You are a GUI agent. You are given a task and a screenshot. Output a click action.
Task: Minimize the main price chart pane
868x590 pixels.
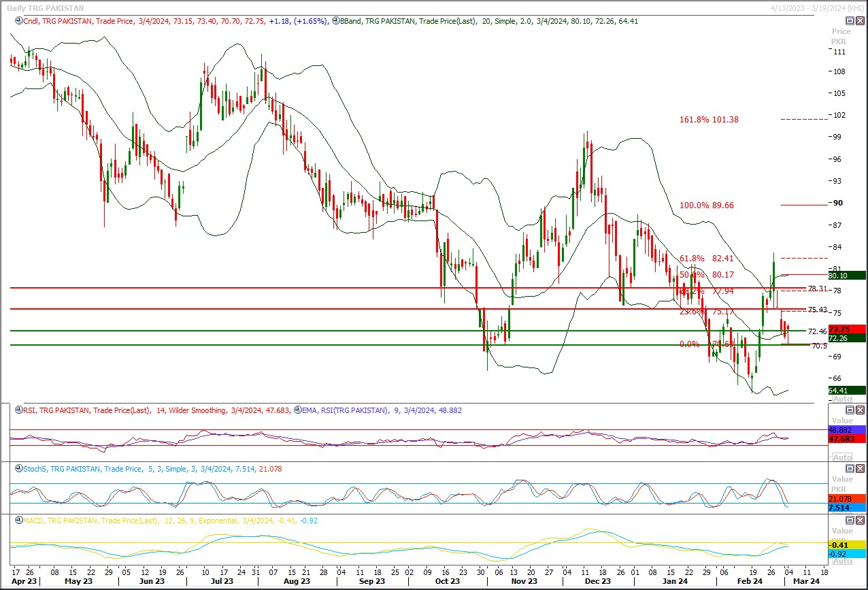(x=850, y=20)
